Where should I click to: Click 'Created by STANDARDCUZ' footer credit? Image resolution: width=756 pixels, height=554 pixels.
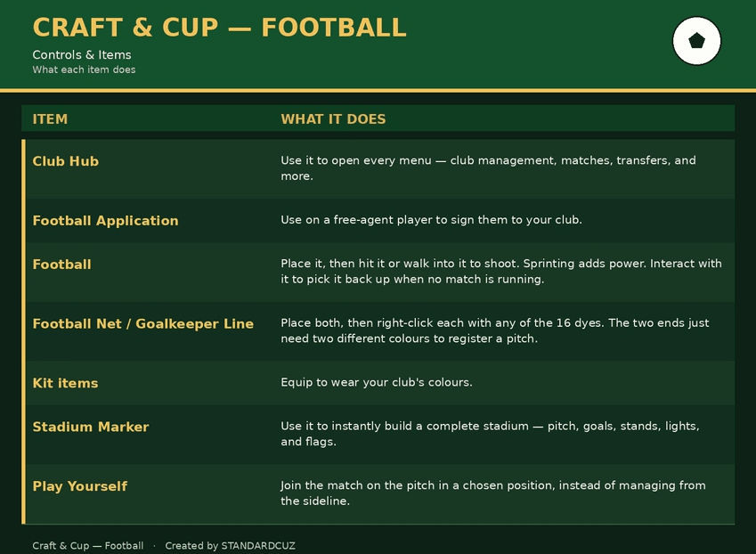click(x=230, y=546)
